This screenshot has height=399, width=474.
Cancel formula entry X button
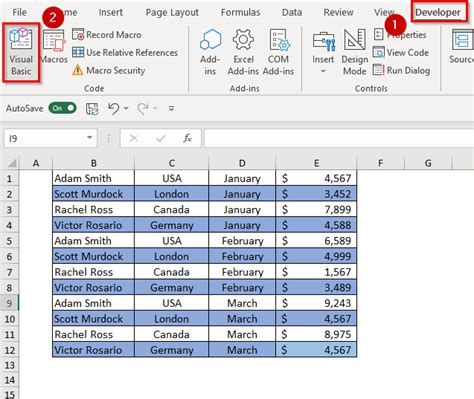tap(134, 138)
